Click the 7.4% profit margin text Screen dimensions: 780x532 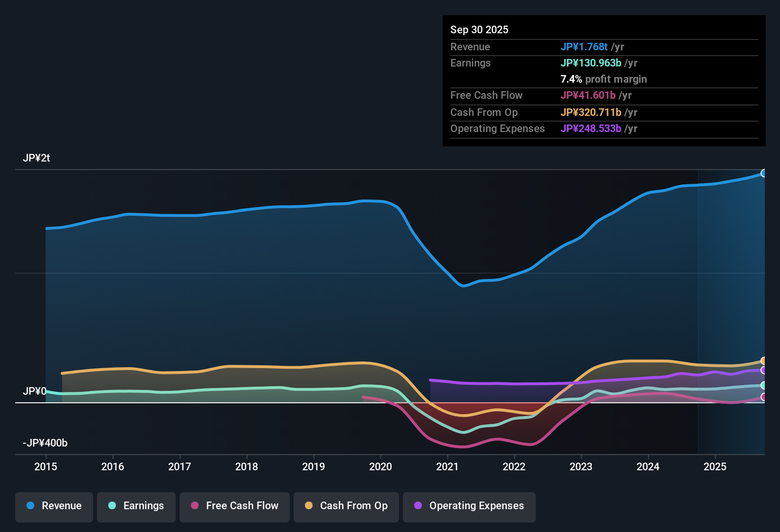click(x=603, y=79)
